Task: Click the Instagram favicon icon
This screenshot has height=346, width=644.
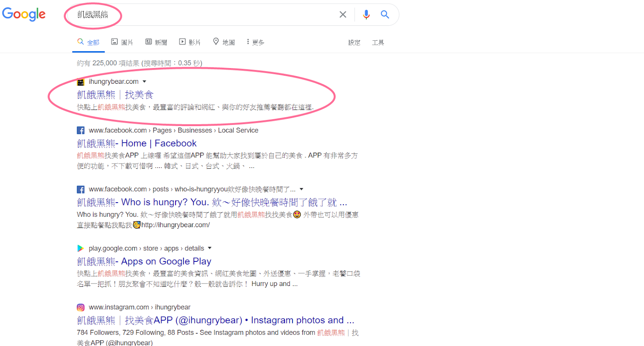Action: click(80, 307)
